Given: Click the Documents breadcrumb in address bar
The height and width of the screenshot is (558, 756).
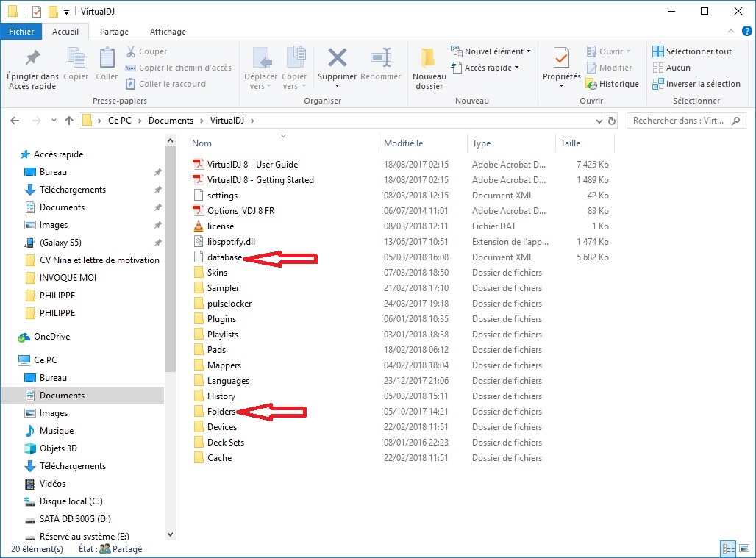Looking at the screenshot, I should click(171, 121).
